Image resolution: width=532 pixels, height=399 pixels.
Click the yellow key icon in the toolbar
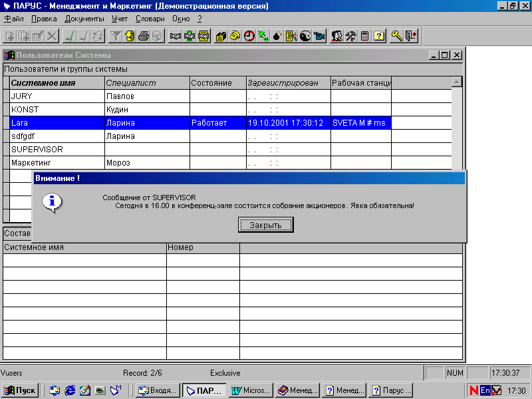tap(396, 36)
